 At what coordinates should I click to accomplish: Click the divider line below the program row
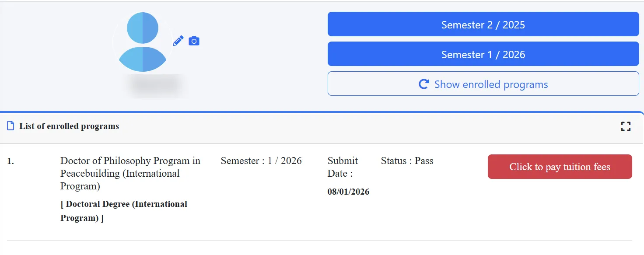pyautogui.click(x=319, y=241)
